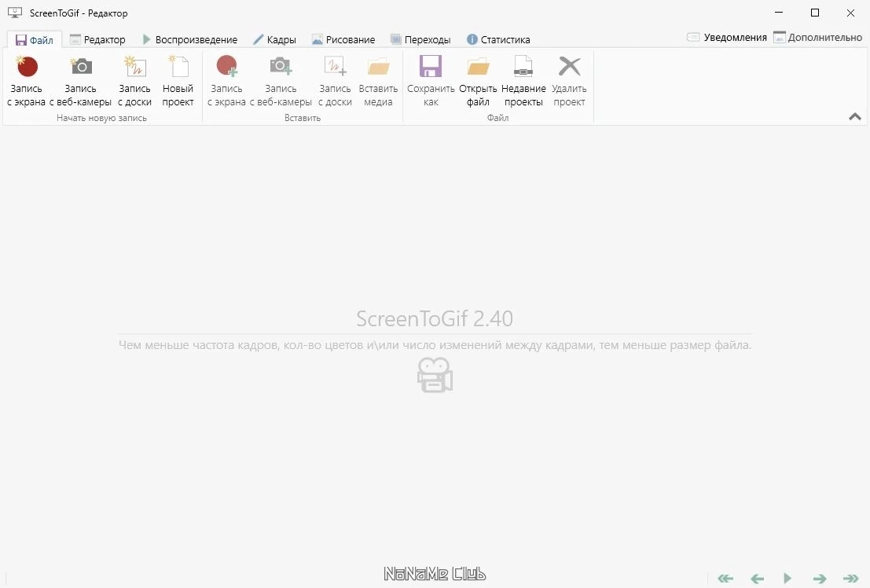Open the Статистика tab
The width and height of the screenshot is (870, 588).
pyautogui.click(x=498, y=40)
